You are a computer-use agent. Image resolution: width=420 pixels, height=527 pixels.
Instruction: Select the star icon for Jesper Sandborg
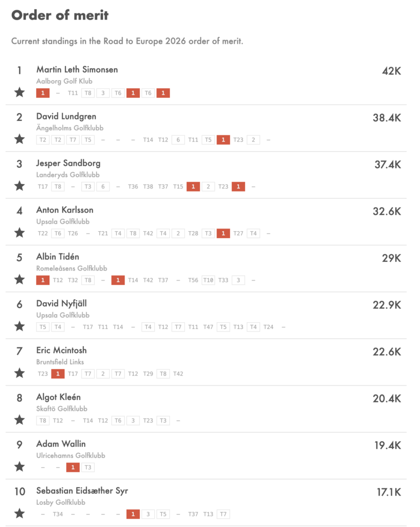click(20, 185)
